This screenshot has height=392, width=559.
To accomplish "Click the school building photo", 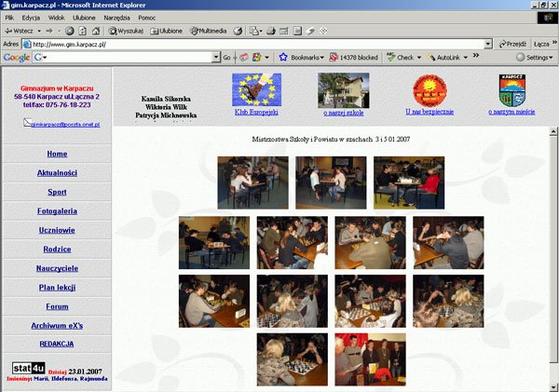I will click(344, 90).
